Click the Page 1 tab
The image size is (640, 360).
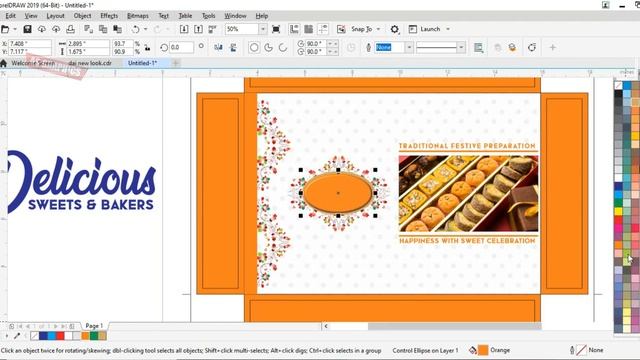pyautogui.click(x=94, y=326)
